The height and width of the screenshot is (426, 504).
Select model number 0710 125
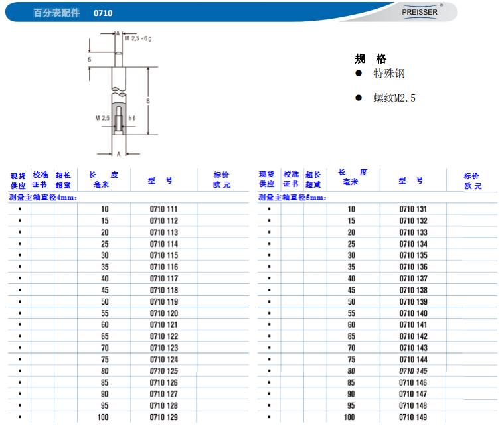click(164, 371)
